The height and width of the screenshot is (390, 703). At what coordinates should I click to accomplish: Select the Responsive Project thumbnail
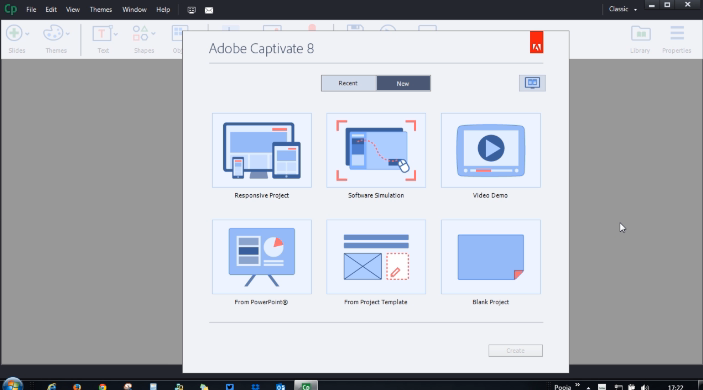(262, 150)
